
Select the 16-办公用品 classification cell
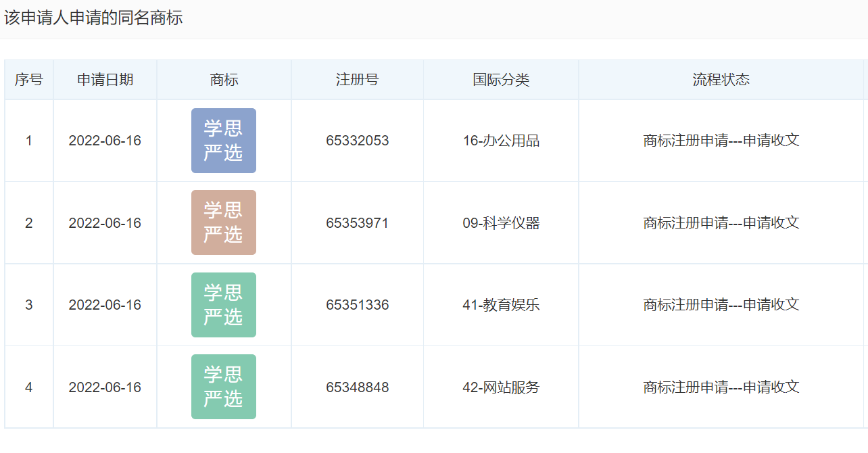[501, 141]
